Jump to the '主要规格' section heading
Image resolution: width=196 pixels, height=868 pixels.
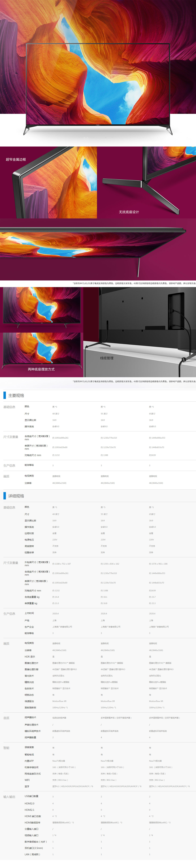[x=16, y=396]
